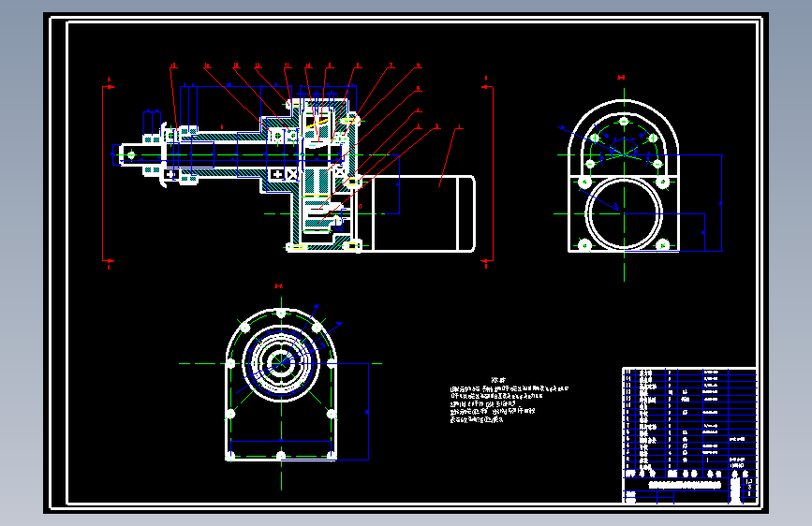Click part callout number 1 label

pyautogui.click(x=459, y=127)
